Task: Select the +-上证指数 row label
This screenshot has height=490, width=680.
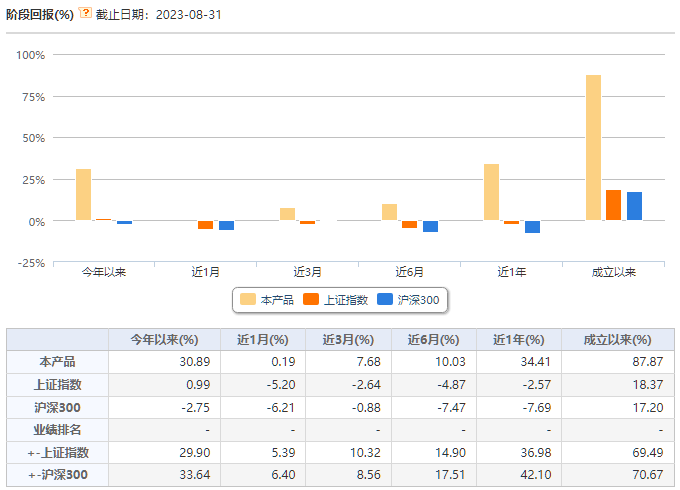Action: (57, 453)
